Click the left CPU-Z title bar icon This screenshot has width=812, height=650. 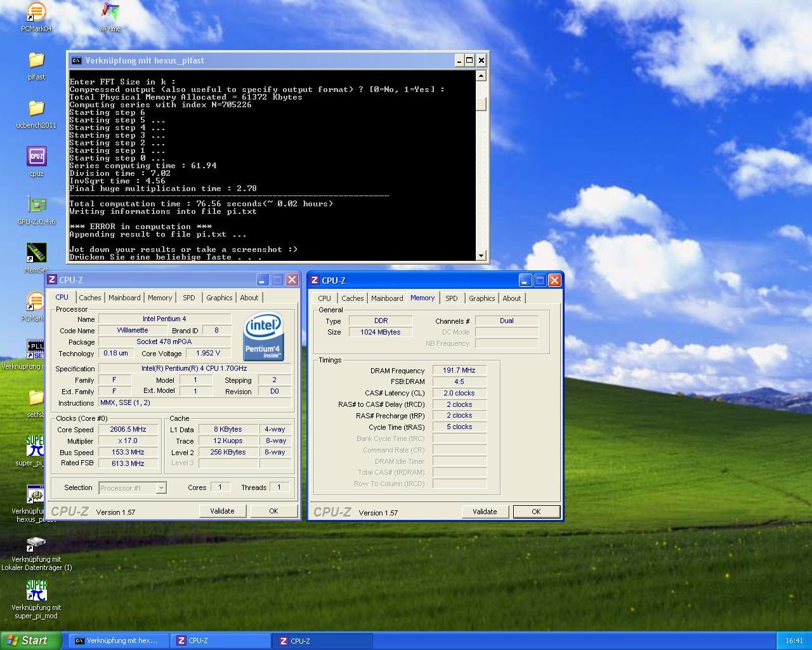pyautogui.click(x=53, y=280)
